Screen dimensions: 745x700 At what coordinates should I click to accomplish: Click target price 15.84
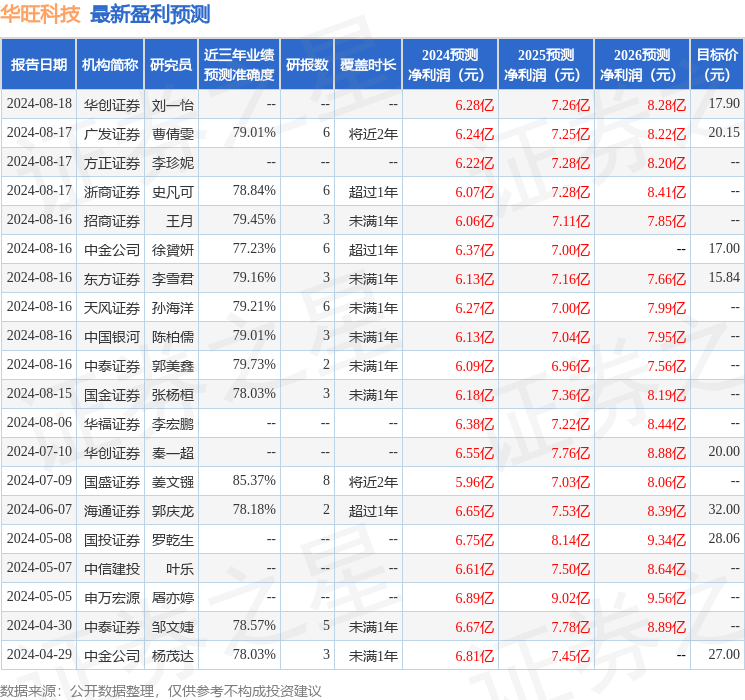click(x=724, y=278)
